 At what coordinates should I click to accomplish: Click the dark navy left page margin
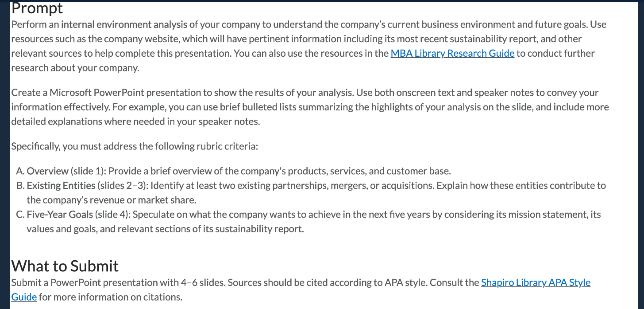[x=4, y=155]
